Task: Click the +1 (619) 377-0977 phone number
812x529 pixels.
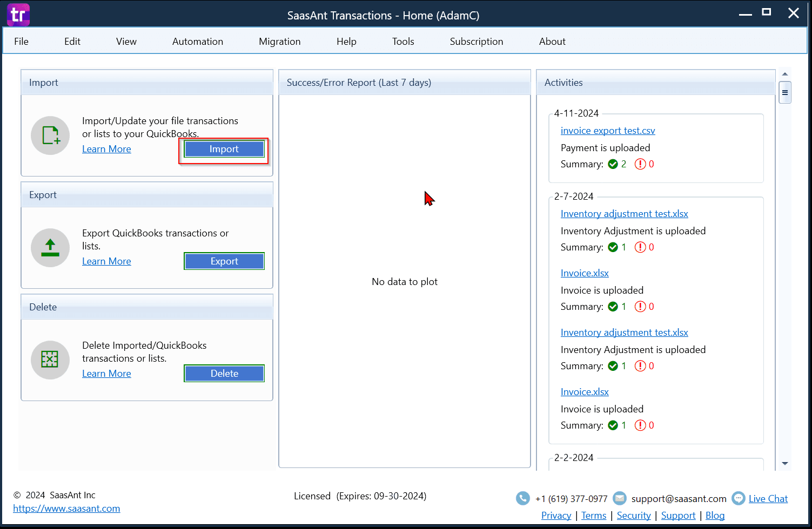Action: (x=571, y=499)
